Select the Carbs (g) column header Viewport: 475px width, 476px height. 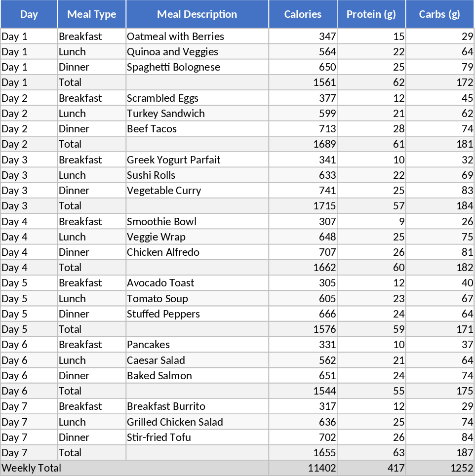pos(439,14)
